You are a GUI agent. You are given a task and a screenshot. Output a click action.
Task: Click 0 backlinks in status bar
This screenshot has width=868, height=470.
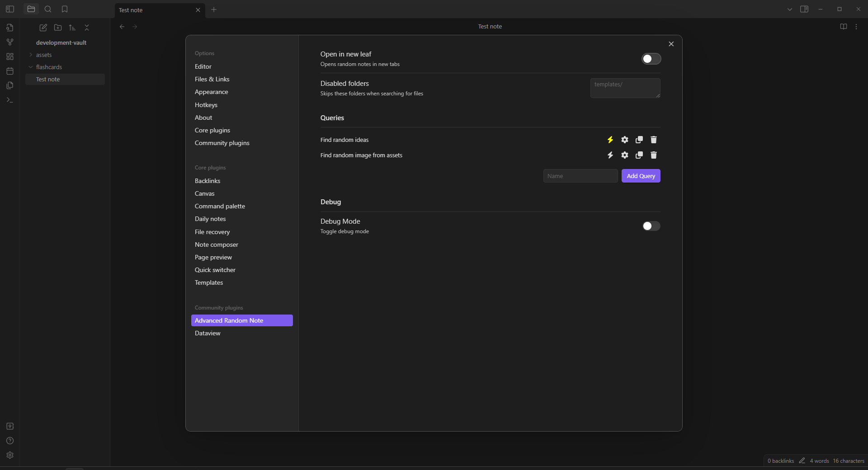[x=781, y=461]
